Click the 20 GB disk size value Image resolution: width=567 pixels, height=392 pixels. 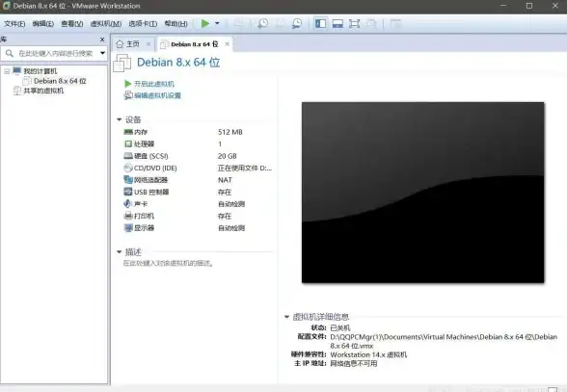click(228, 156)
